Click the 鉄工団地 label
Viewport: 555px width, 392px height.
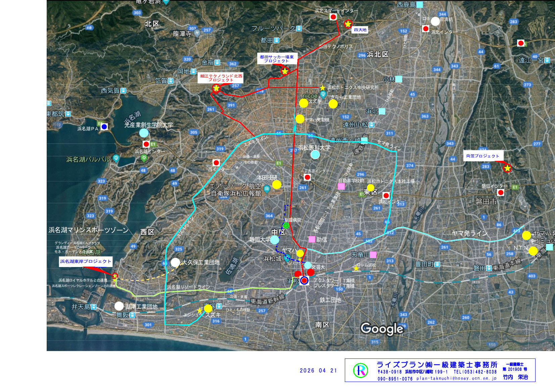tap(330, 300)
